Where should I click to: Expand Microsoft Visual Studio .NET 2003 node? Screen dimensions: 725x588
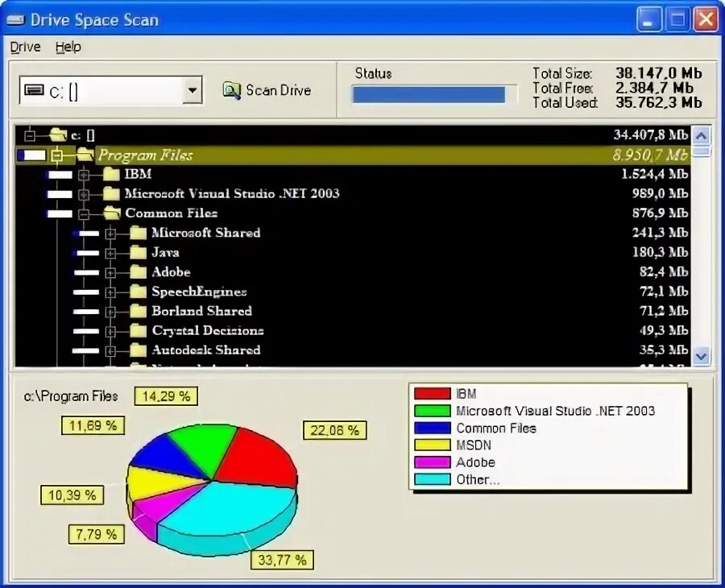[84, 194]
